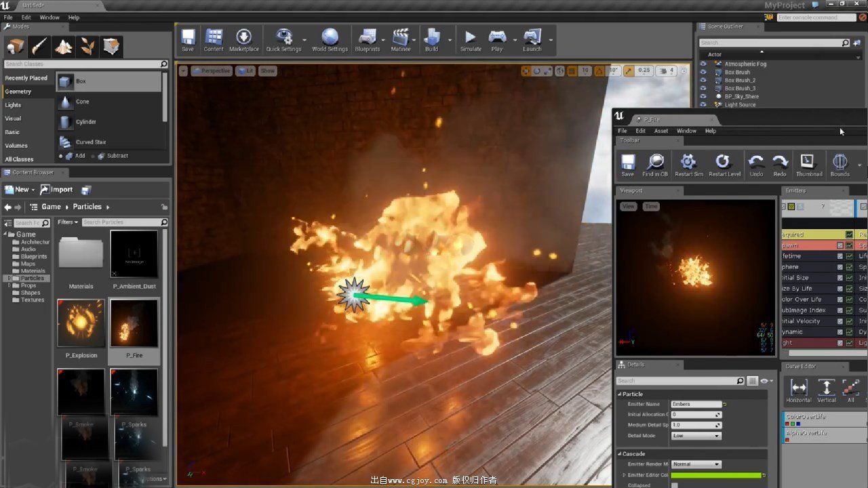This screenshot has width=868, height=488.
Task: Click the Build toolbar icon
Action: [x=431, y=40]
